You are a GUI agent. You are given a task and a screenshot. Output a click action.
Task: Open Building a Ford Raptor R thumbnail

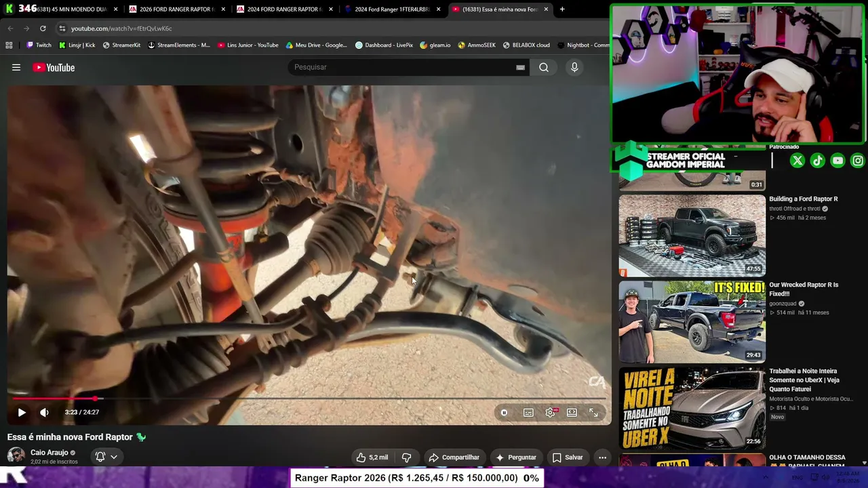pyautogui.click(x=692, y=235)
